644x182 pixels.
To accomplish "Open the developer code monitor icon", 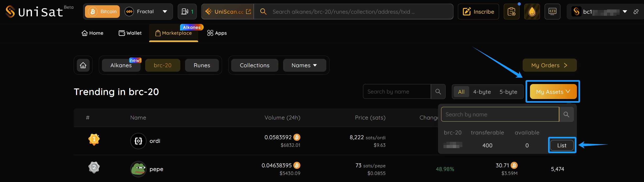I will [552, 12].
